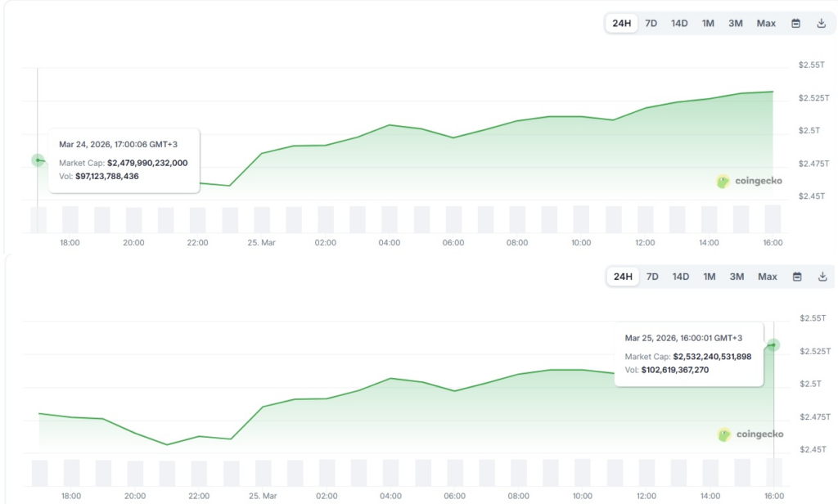
Task: Switch the top chart to 14D range
Action: (679, 23)
